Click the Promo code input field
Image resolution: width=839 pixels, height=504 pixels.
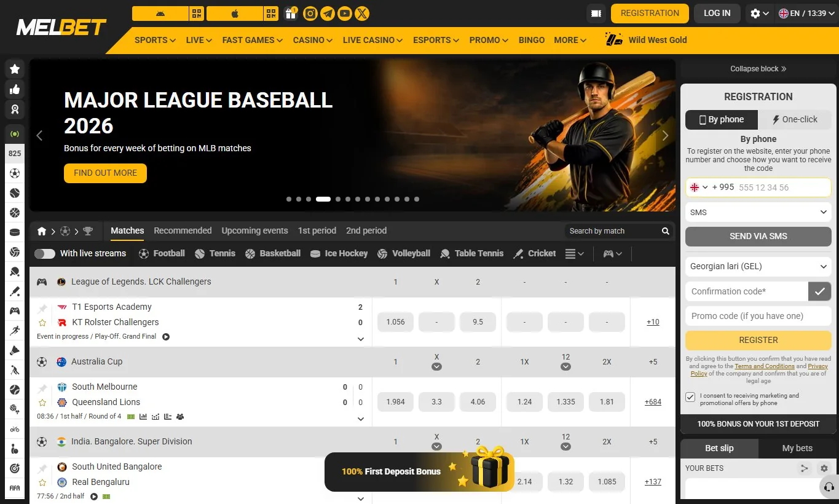758,316
